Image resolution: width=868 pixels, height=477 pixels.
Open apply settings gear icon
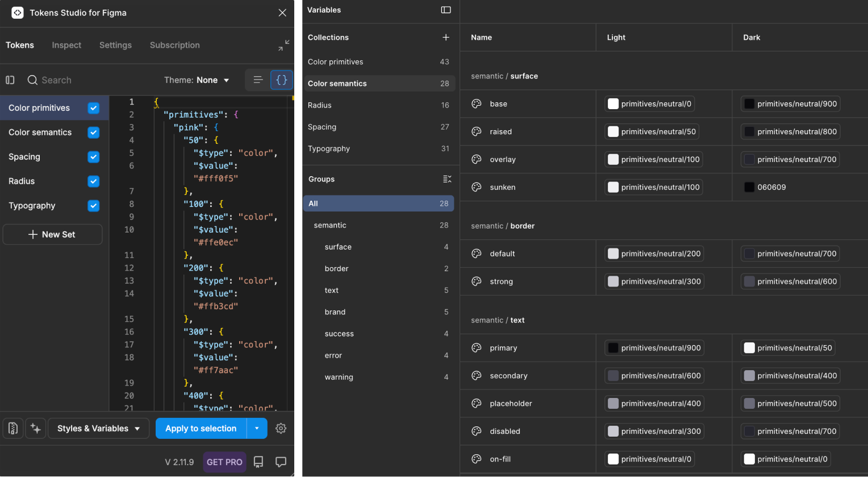point(281,428)
